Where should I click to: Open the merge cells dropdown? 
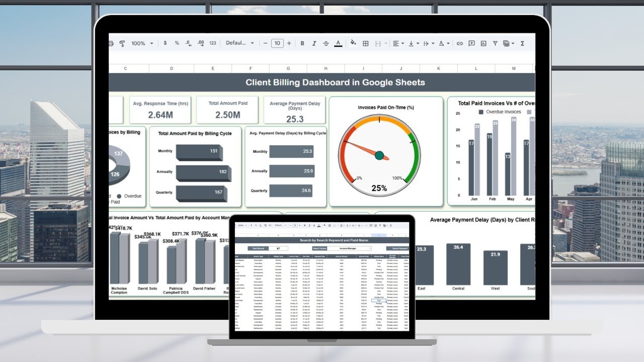pos(381,43)
